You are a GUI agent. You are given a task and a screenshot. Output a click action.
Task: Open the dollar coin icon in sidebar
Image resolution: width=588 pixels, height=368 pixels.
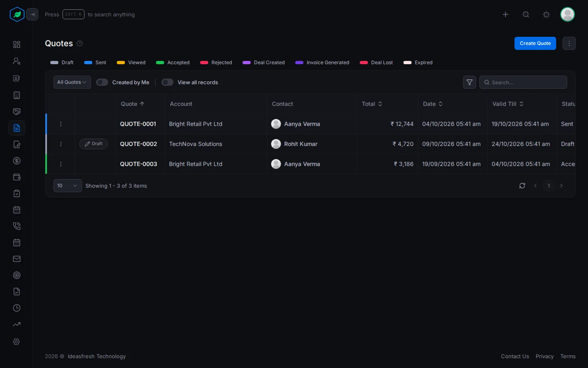tap(17, 161)
